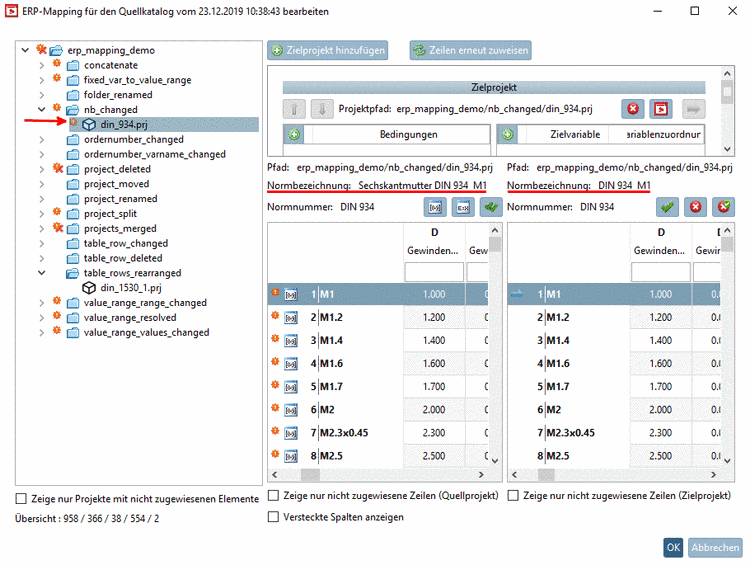750x565 pixels.
Task: Click source table horizontal scrollbar thumb
Action: [310, 475]
